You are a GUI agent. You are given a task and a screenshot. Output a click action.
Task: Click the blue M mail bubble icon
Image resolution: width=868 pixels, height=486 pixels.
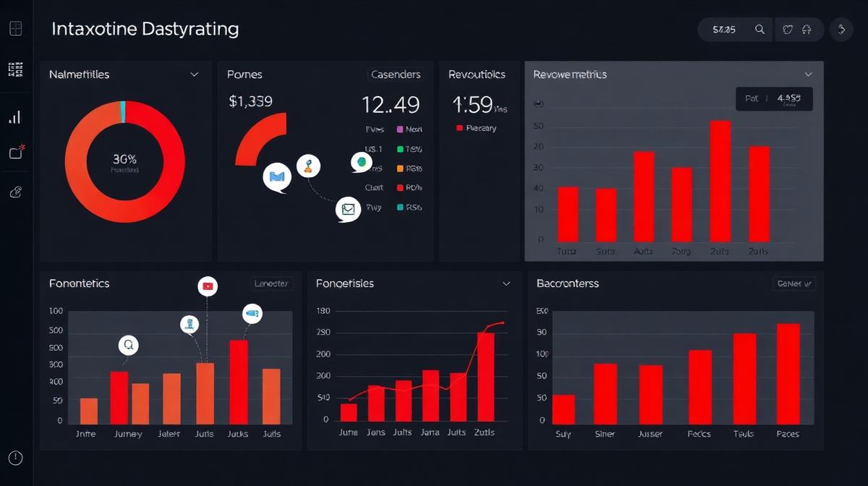point(277,176)
